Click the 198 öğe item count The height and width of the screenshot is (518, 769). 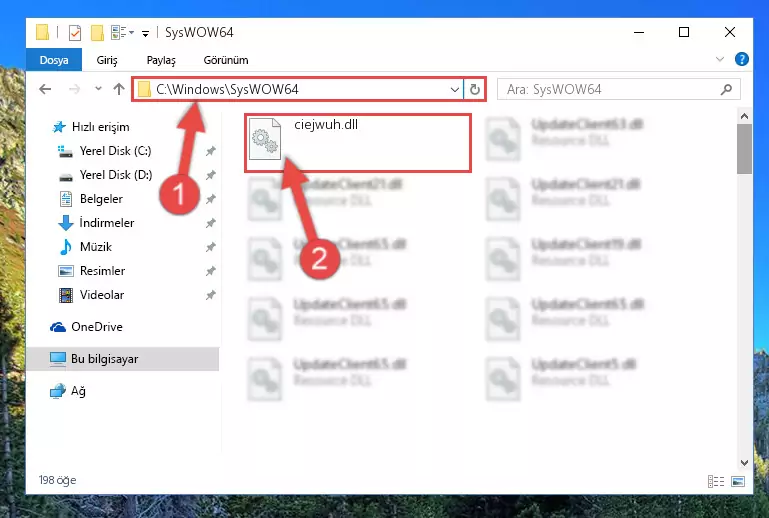coord(57,480)
